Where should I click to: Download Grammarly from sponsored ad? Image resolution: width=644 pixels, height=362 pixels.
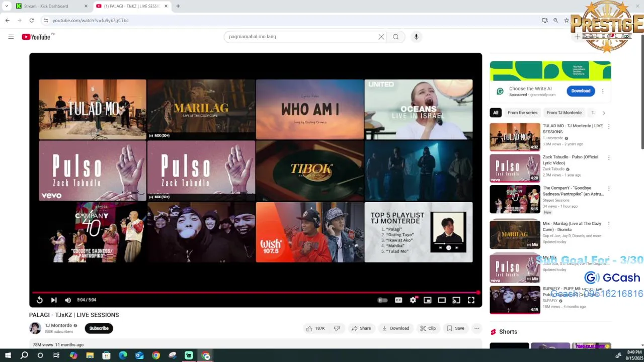point(581,91)
